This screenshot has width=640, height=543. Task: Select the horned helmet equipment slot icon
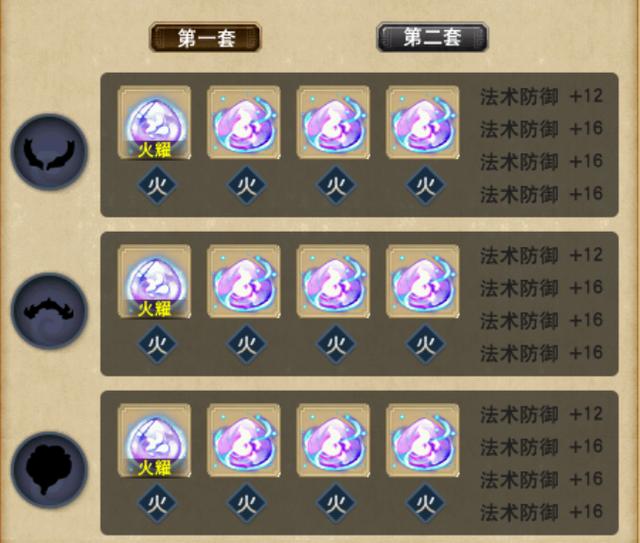(x=49, y=152)
